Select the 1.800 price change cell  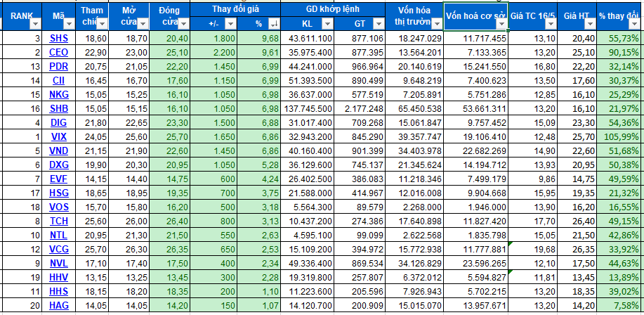214,38
